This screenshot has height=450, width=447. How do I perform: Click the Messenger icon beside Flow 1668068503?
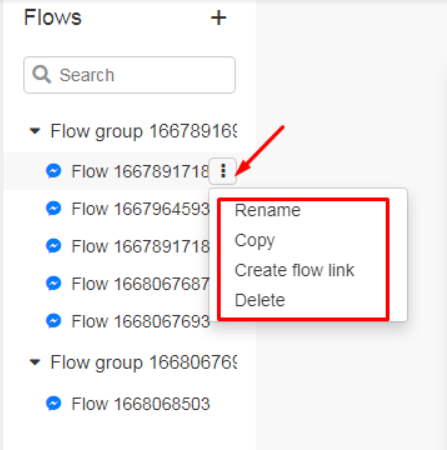click(53, 403)
